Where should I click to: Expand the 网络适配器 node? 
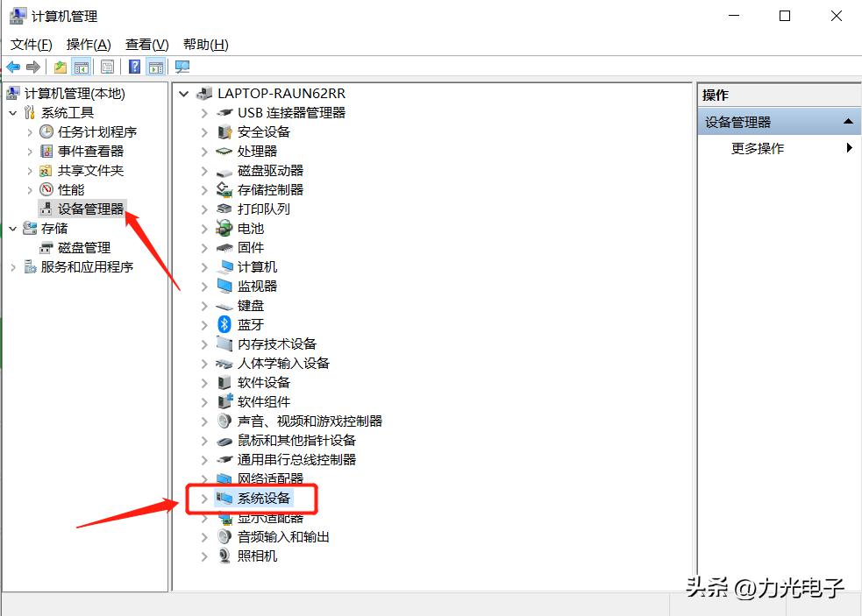tap(203, 478)
